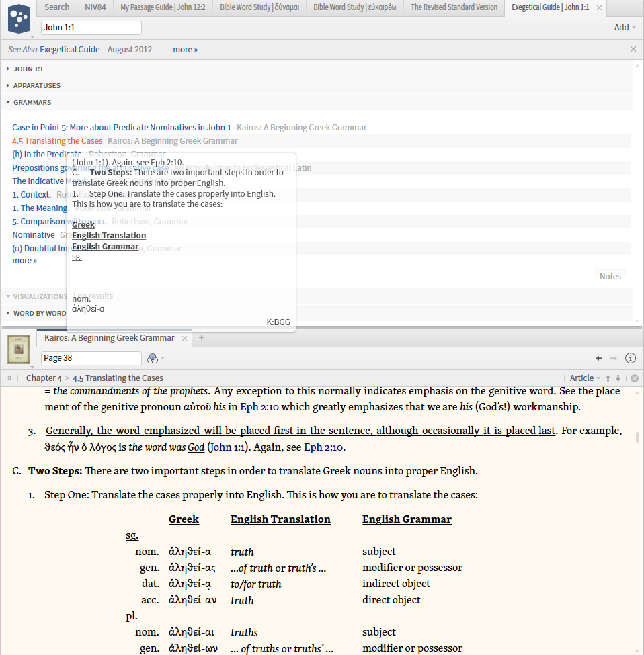
Task: Open 4.5 Translating the Cases link
Action: [57, 141]
